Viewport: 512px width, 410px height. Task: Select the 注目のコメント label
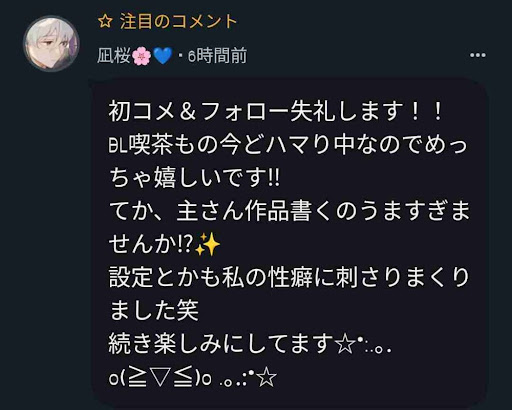178,22
